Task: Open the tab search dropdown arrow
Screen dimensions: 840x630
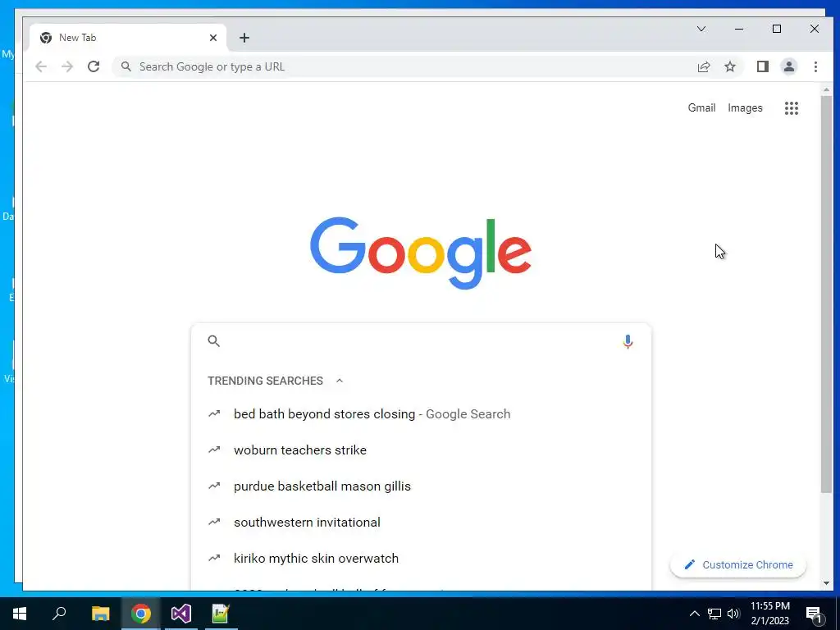Action: (701, 29)
